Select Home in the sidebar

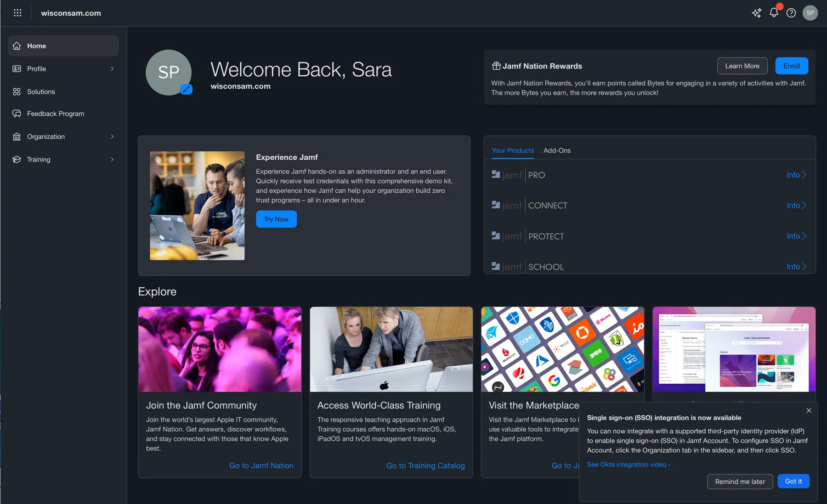point(63,46)
